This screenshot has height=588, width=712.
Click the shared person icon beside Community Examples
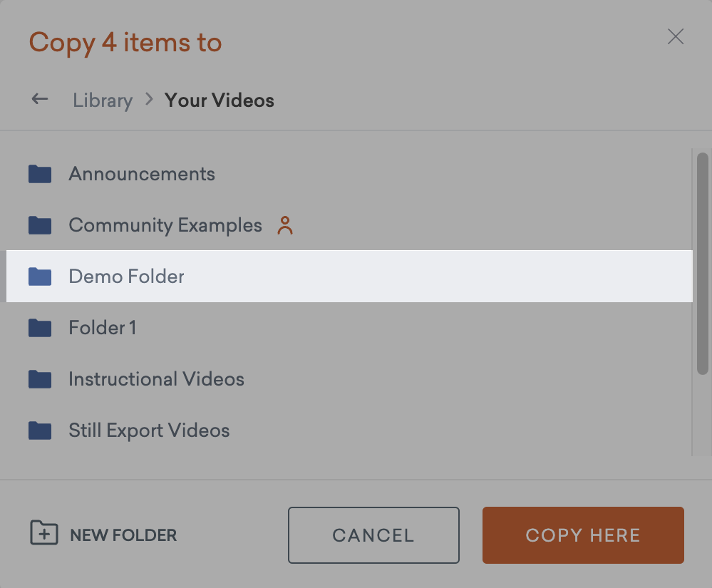point(285,225)
